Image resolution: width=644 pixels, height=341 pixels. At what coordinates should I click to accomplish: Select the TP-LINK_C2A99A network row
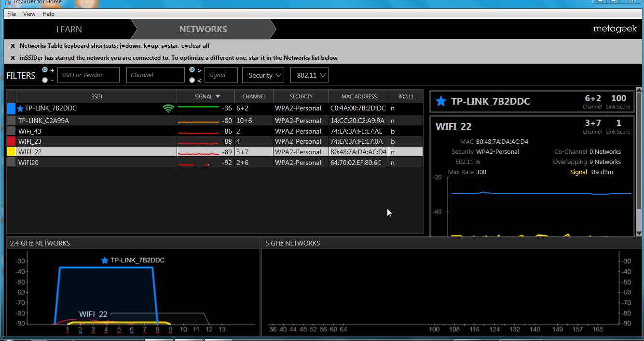[x=215, y=121]
